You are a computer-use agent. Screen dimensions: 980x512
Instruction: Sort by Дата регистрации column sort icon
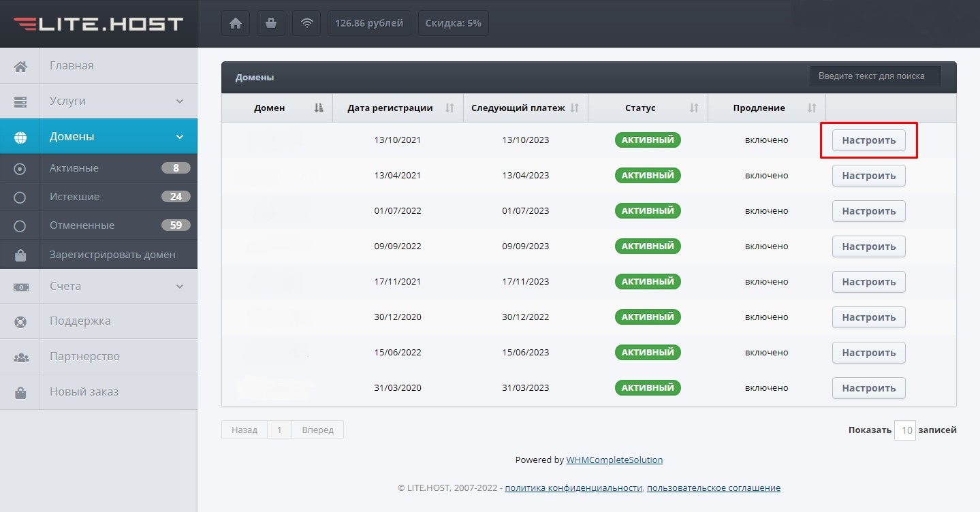pos(449,108)
